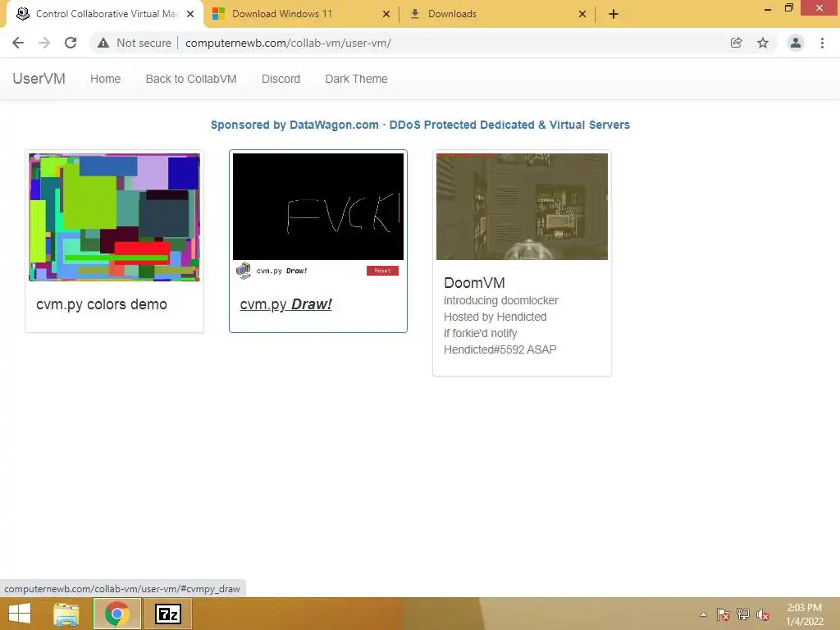Open the Discord nav link
The height and width of the screenshot is (630, 840).
(x=281, y=79)
